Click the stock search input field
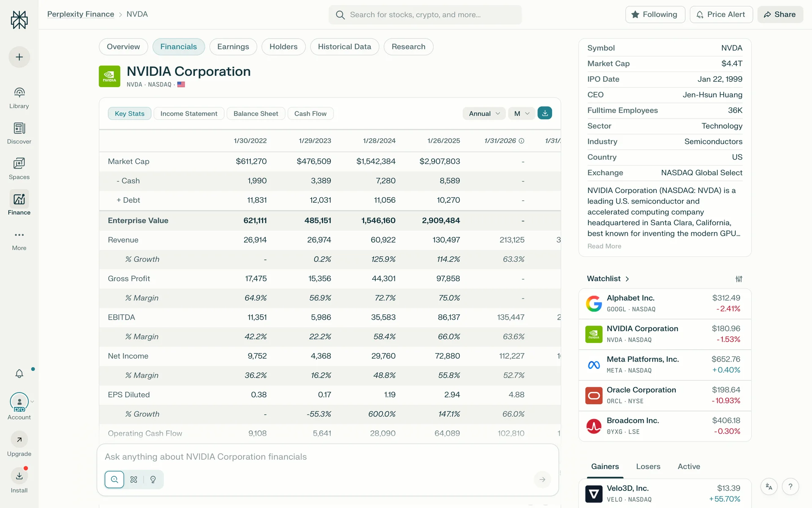Viewport: 812px width, 508px height. click(425, 15)
